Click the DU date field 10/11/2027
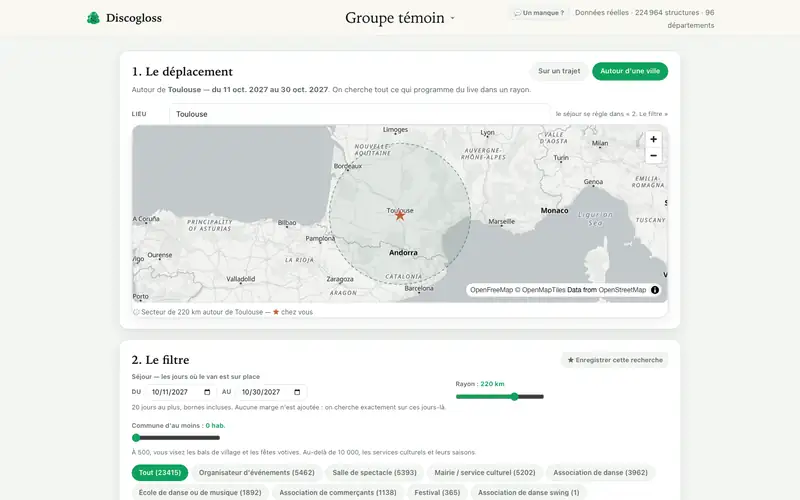Image resolution: width=800 pixels, height=500 pixels. 181,392
